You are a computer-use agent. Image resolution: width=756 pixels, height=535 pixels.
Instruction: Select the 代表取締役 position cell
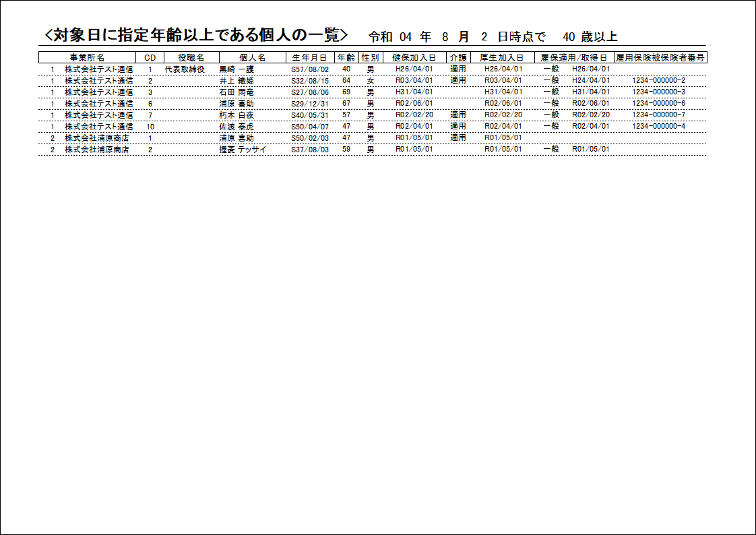[185, 69]
